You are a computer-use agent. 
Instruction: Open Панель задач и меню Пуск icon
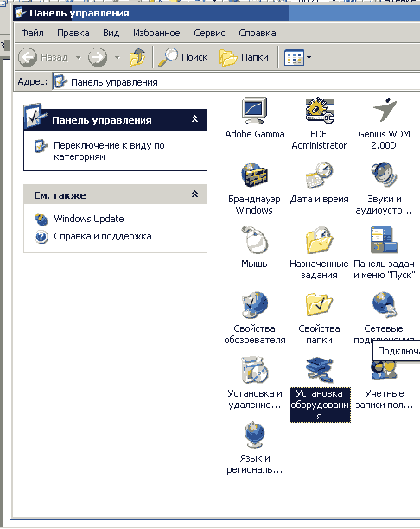[x=384, y=253]
